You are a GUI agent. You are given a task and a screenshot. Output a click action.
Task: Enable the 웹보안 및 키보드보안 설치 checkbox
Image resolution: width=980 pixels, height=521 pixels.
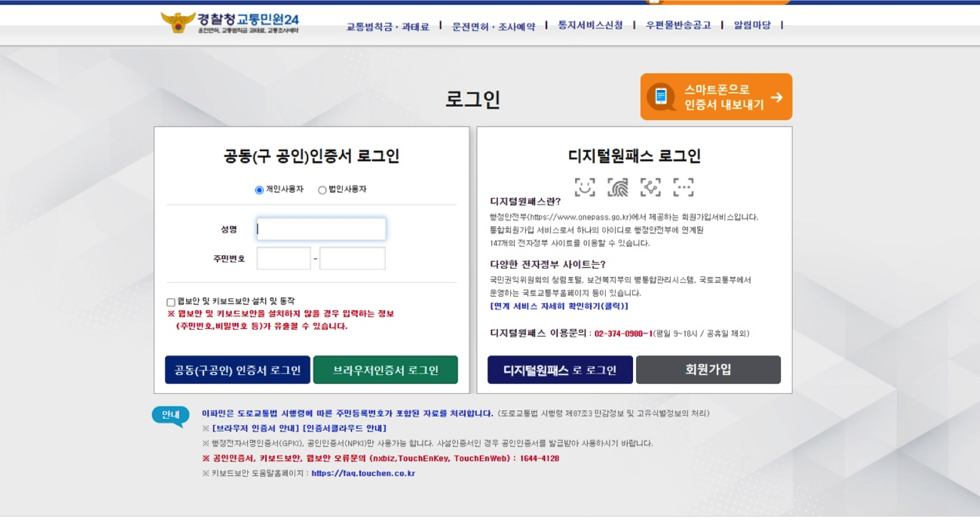(x=171, y=302)
